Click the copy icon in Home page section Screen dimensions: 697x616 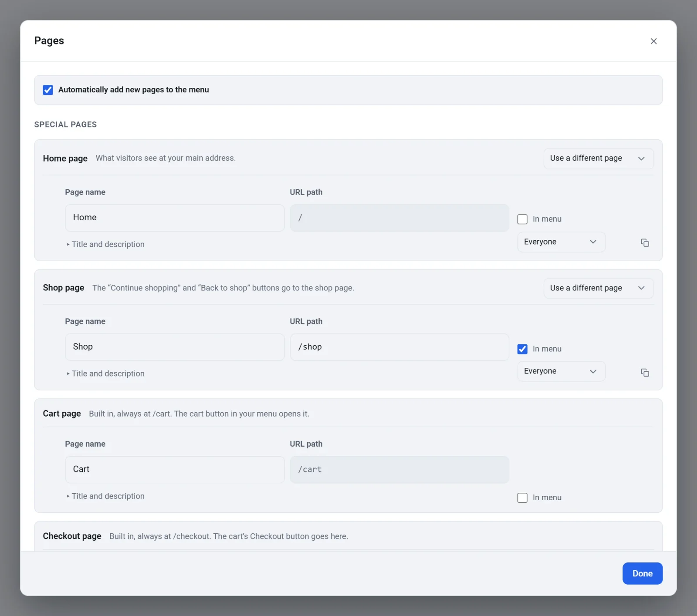point(645,242)
